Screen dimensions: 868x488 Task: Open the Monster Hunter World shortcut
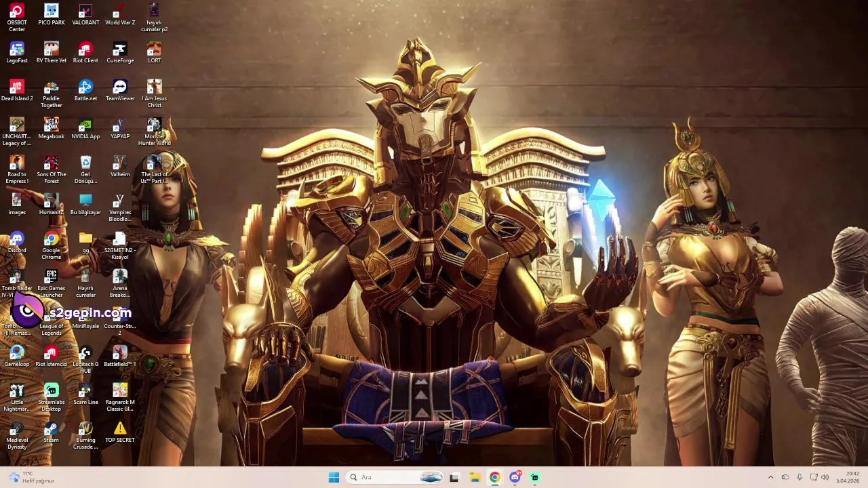[x=155, y=131]
